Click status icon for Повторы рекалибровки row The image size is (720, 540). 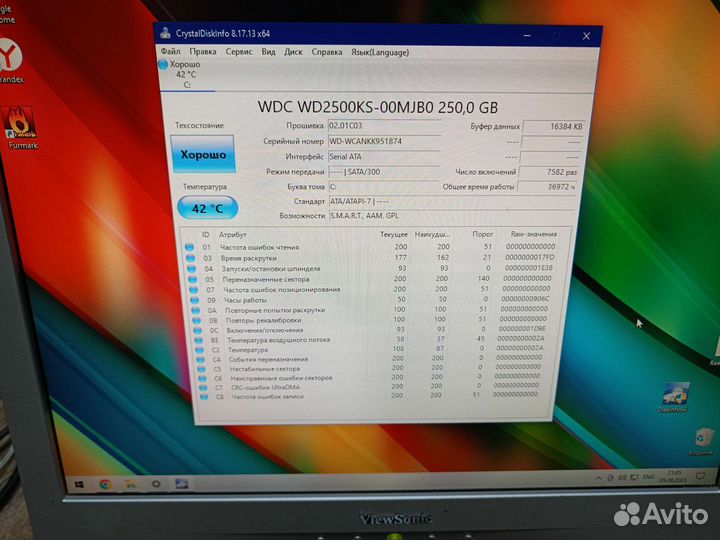click(x=196, y=320)
